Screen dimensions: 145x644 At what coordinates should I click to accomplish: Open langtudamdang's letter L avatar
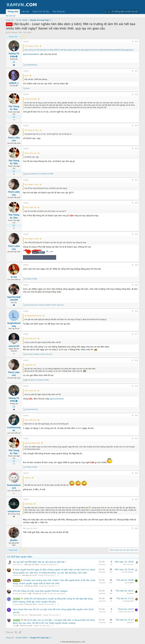[14, 315]
